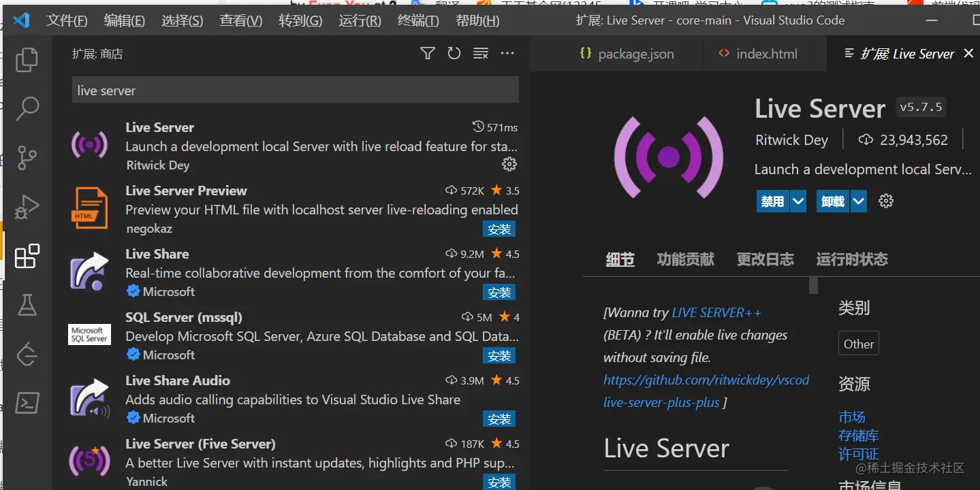Open the 转到(G) menu

pos(300,20)
